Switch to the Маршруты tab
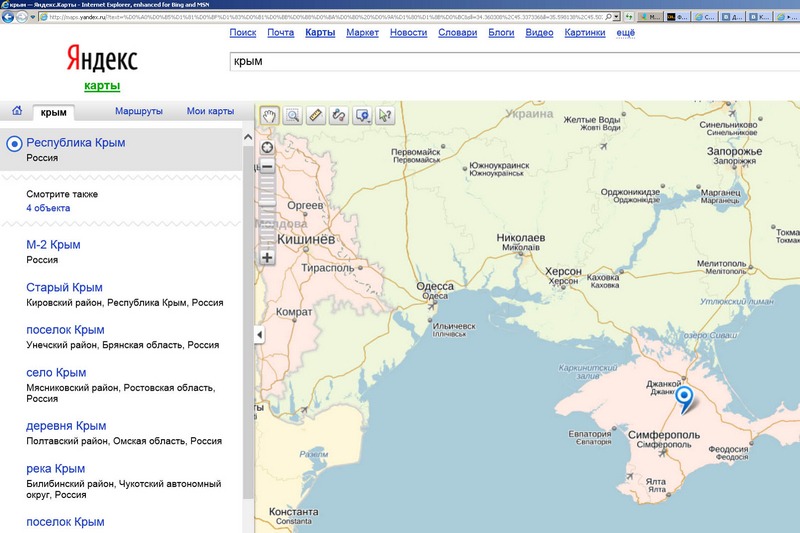 coord(139,111)
